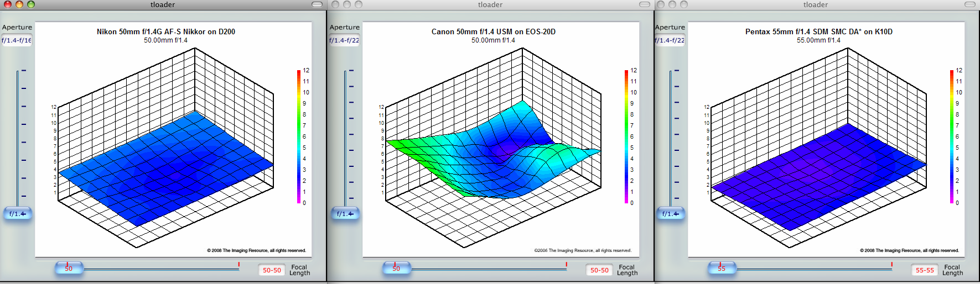The height and width of the screenshot is (284, 980).
Task: Click the blue blur surface in Nikon chart
Action: click(x=166, y=169)
